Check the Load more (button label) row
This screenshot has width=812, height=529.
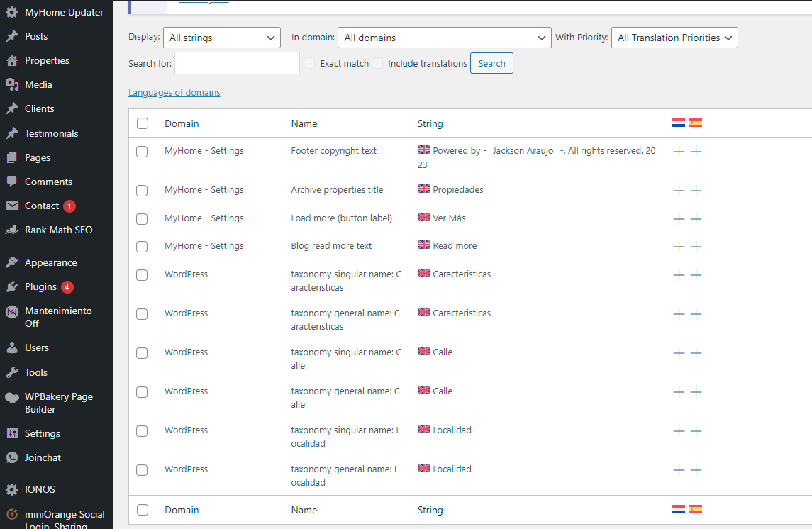(142, 219)
